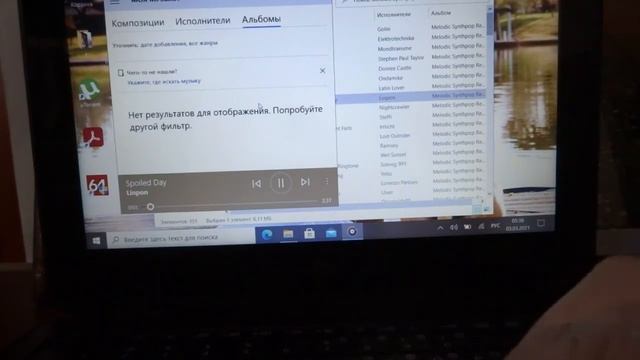Select the Latin Lover row in Explorer
Viewport: 640px width, 360px height.
pyautogui.click(x=391, y=88)
